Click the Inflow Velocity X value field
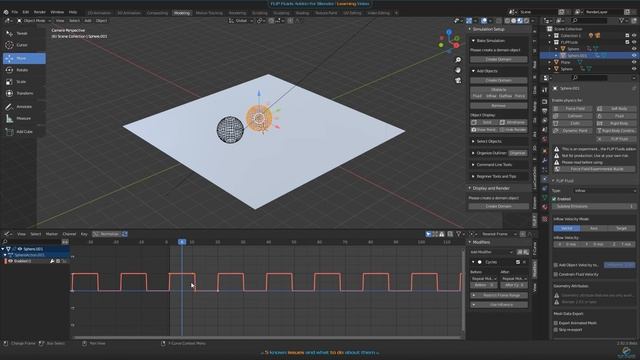Screen dimensions: 640x360 (567, 244)
